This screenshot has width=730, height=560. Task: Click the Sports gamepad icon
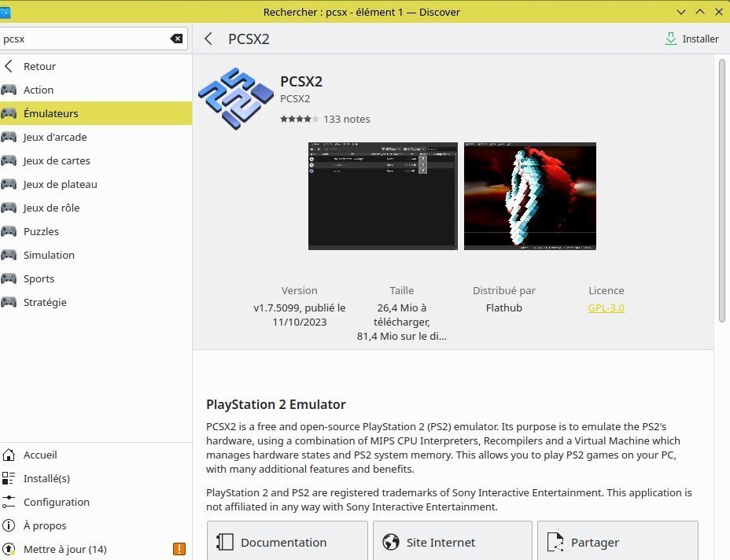[x=9, y=279]
